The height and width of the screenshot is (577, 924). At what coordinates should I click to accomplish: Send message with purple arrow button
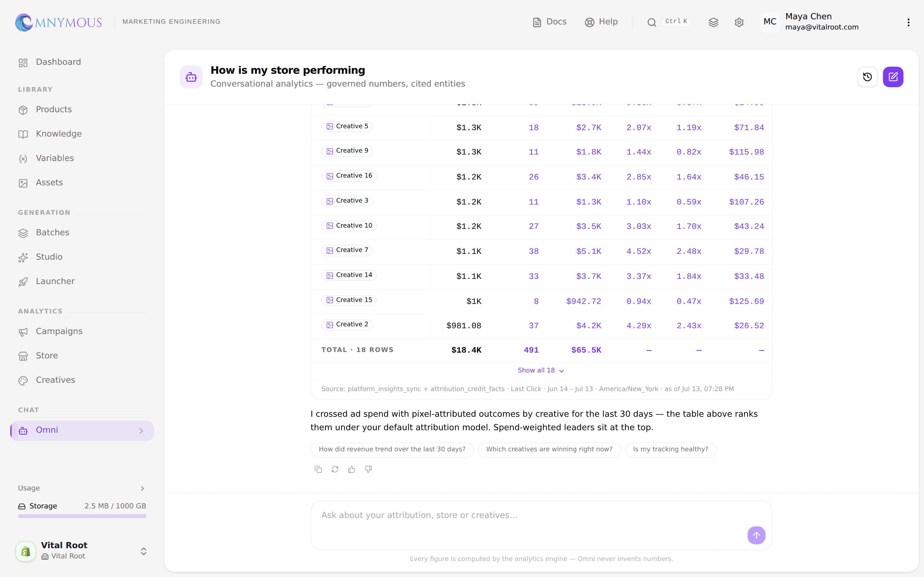756,535
